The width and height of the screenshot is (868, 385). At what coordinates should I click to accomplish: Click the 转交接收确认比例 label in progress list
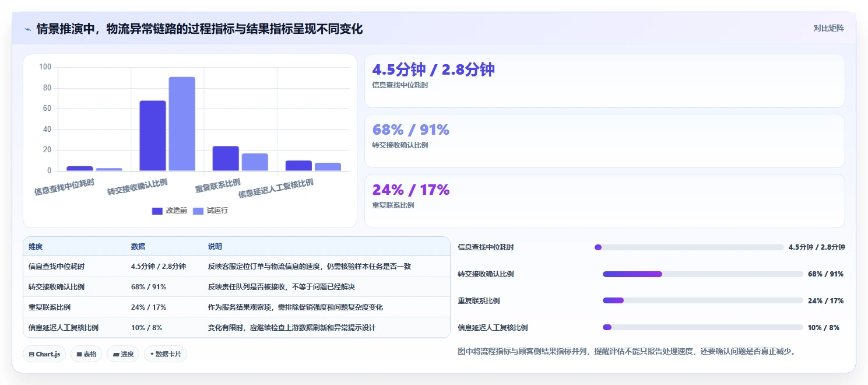(x=486, y=274)
